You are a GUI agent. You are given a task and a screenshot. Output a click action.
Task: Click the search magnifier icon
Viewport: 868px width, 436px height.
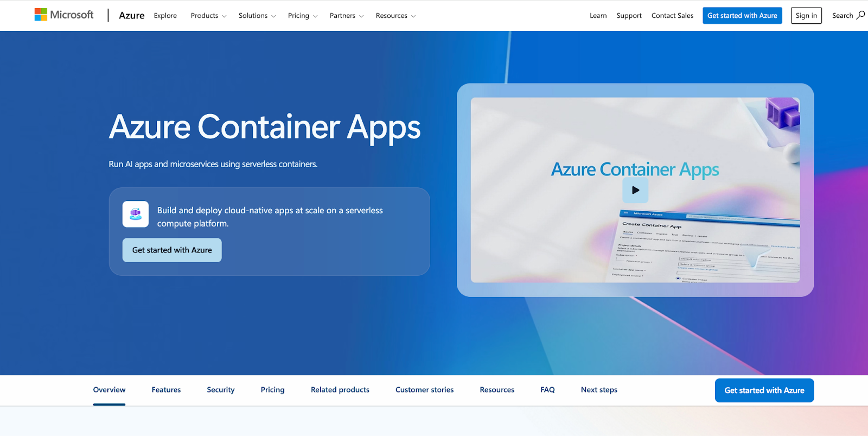(860, 15)
